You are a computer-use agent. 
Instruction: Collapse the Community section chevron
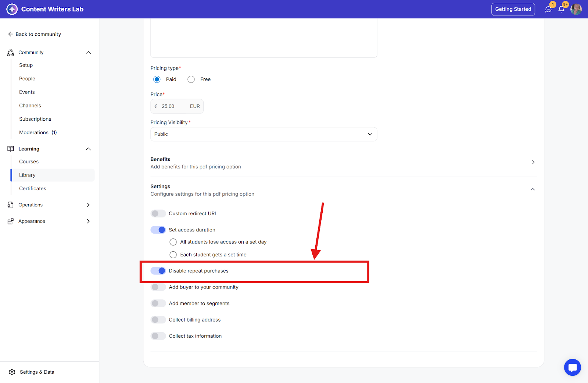click(x=88, y=53)
